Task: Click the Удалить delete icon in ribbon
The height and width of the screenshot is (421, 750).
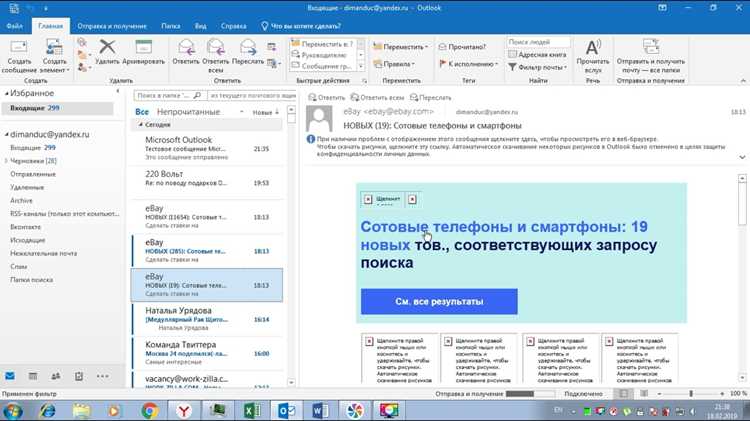Action: (107, 47)
